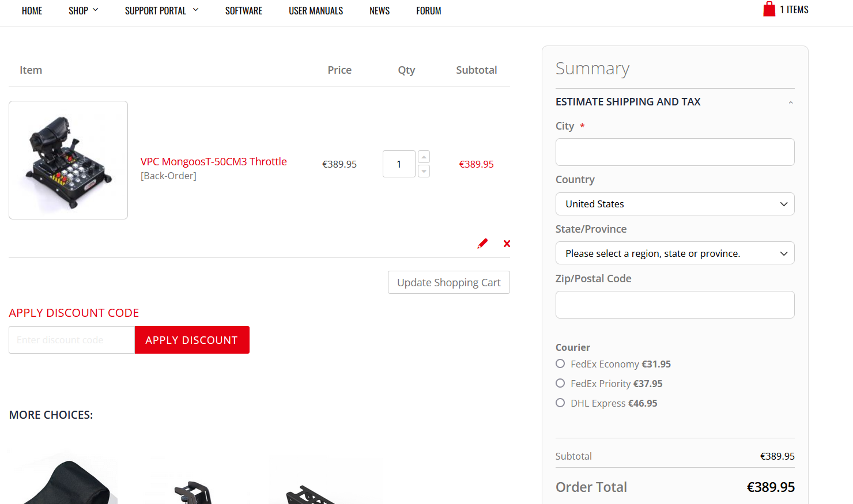Remove item using the red X icon
The height and width of the screenshot is (504, 853).
click(x=507, y=244)
